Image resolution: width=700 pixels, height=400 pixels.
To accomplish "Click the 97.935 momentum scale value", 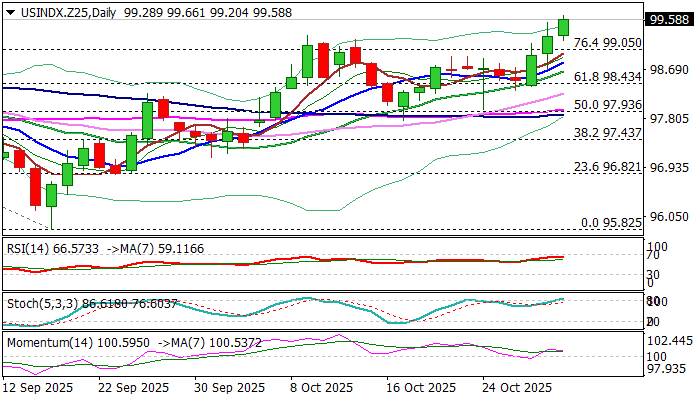I will pos(666,369).
